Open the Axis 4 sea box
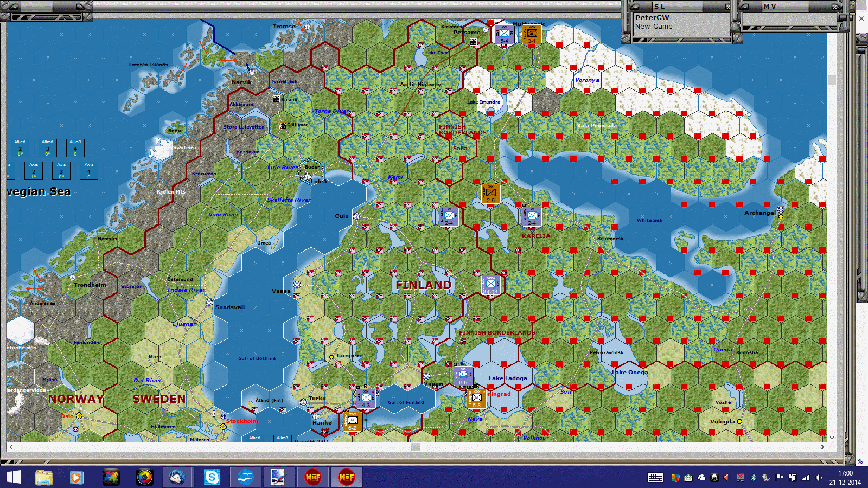 (x=89, y=171)
